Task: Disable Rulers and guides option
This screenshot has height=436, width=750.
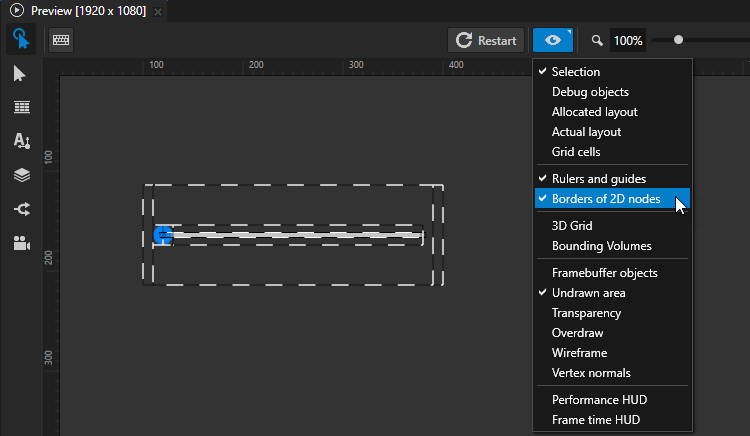Action: point(598,179)
